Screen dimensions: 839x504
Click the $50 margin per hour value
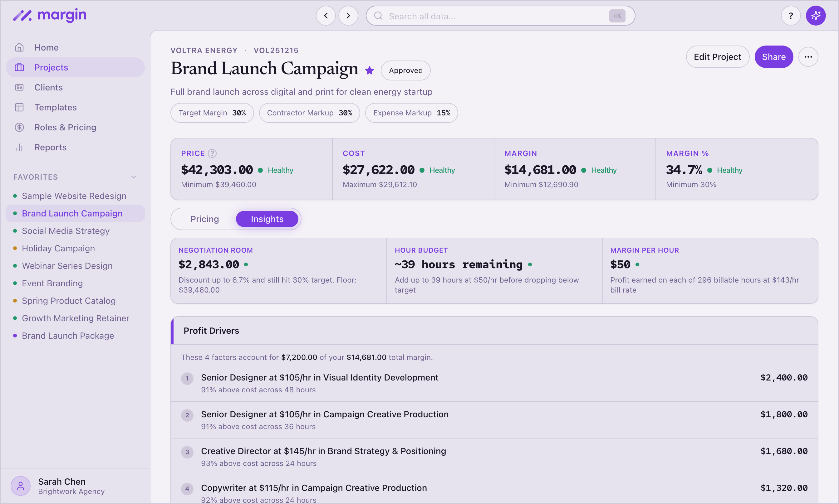[620, 264]
